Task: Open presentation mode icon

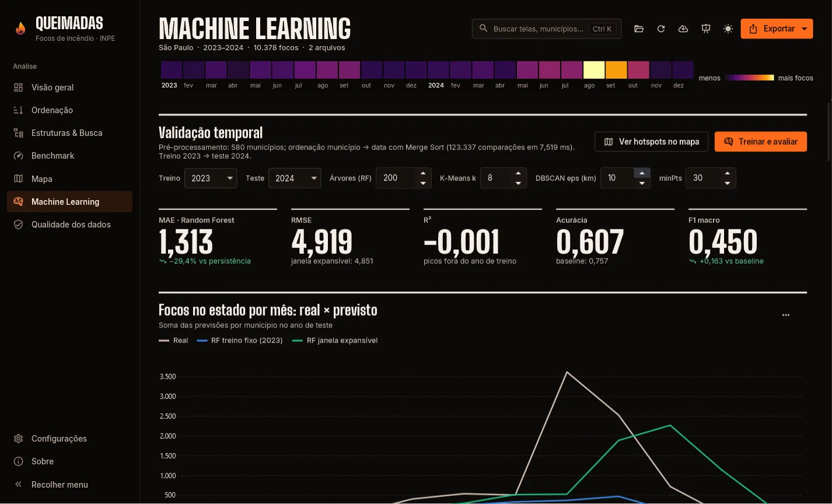Action: click(706, 29)
